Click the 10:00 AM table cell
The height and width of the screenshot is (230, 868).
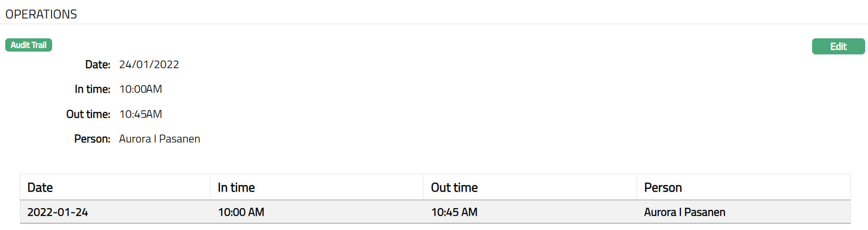pos(241,212)
